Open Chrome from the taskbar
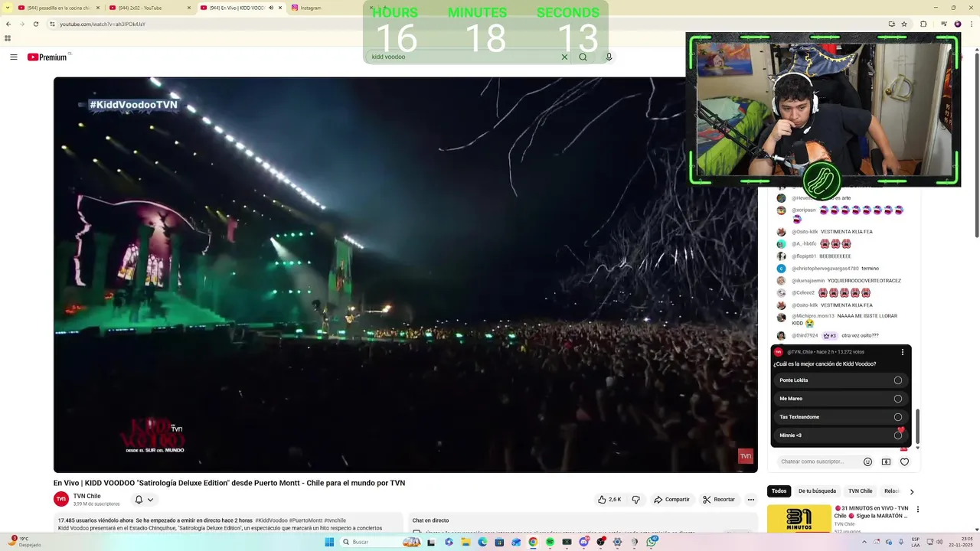Screen dimensions: 980x551 point(533,542)
